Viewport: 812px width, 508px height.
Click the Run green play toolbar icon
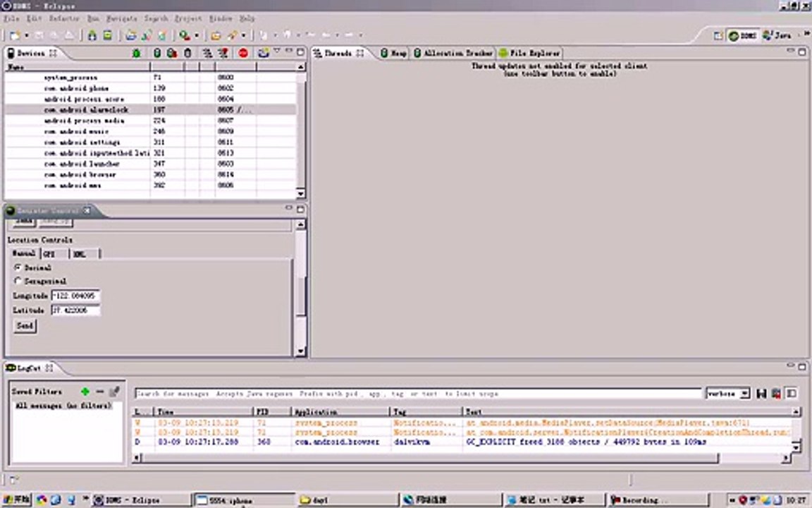pos(184,35)
